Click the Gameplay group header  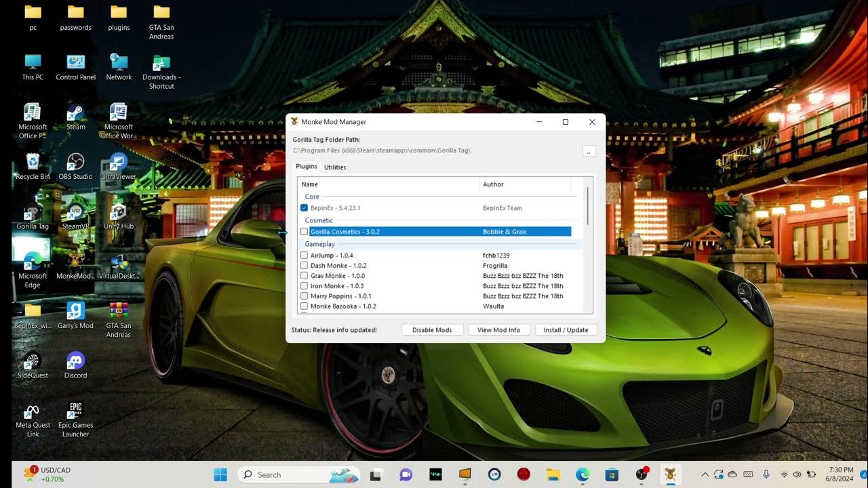[x=319, y=244]
